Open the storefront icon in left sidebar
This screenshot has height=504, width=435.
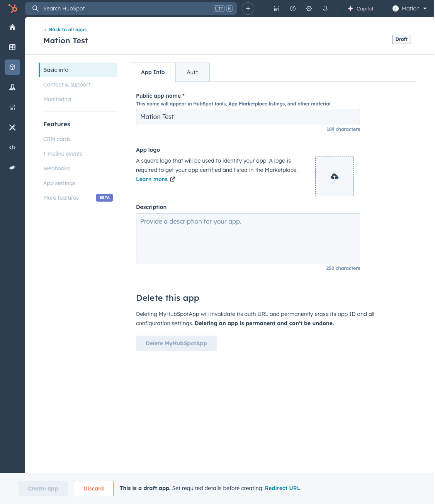(x=12, y=107)
